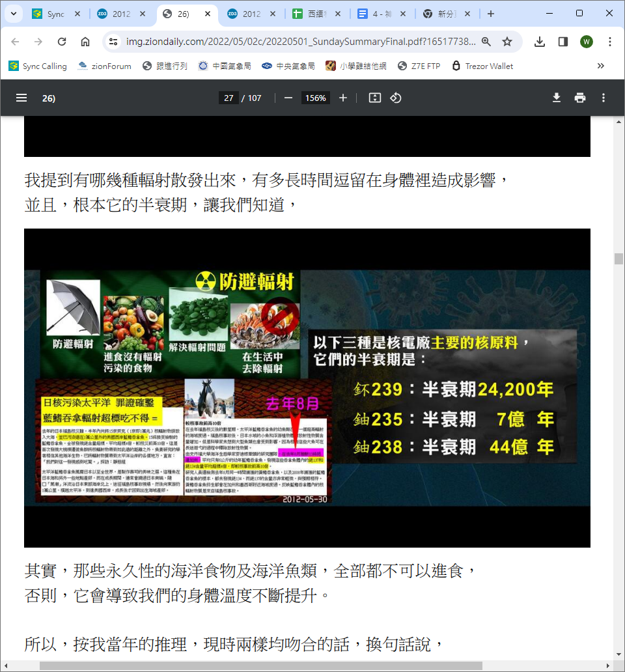Image resolution: width=625 pixels, height=672 pixels.
Task: View site information icon in address bar
Action: [113, 42]
